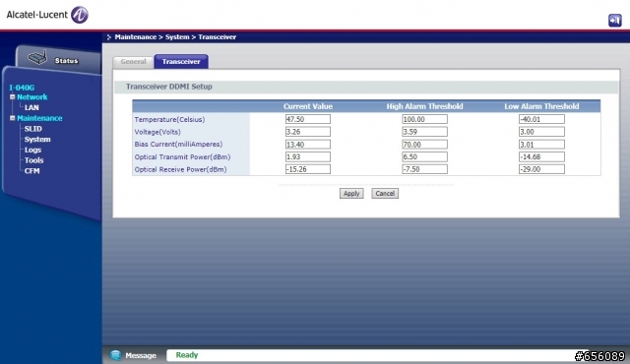This screenshot has width=630, height=364.
Task: Select the Network menu label
Action: point(32,96)
